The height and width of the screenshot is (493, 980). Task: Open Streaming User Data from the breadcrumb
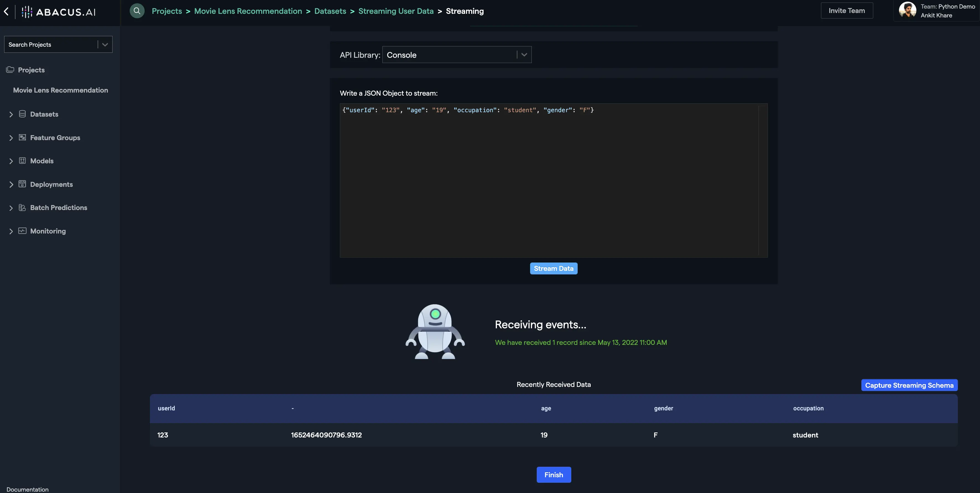(x=396, y=11)
